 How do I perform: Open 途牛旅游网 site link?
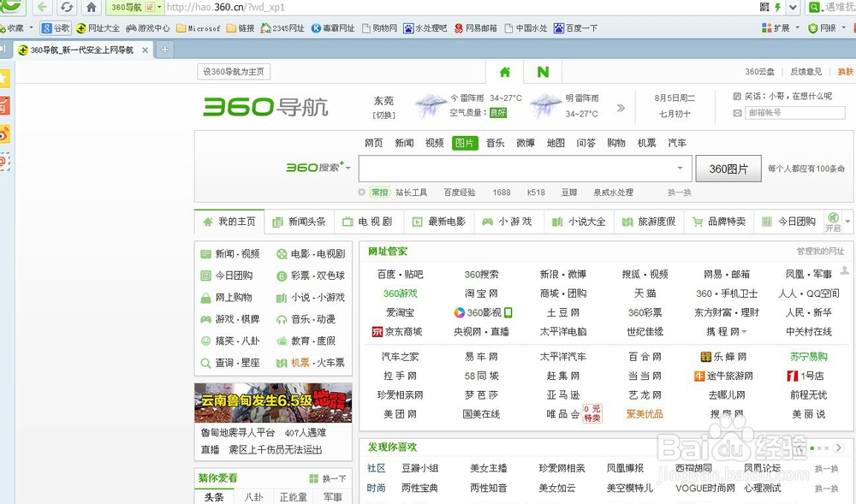[723, 376]
